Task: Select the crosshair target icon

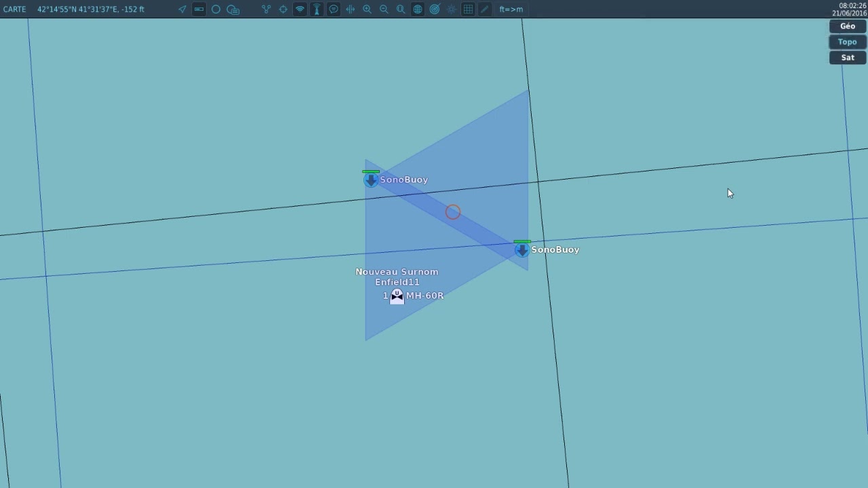Action: point(283,9)
